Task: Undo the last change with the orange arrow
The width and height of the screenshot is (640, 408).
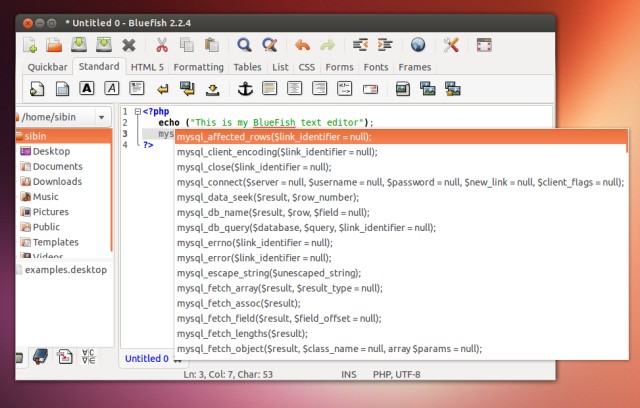Action: pos(302,45)
